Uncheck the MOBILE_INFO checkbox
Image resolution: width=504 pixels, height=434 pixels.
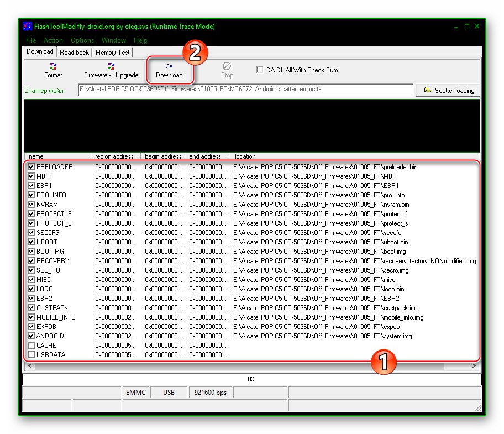tap(31, 317)
